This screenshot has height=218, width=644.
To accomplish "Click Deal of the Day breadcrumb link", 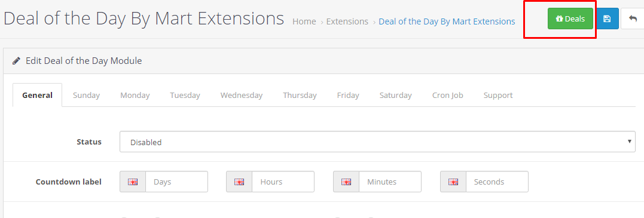I will click(447, 22).
